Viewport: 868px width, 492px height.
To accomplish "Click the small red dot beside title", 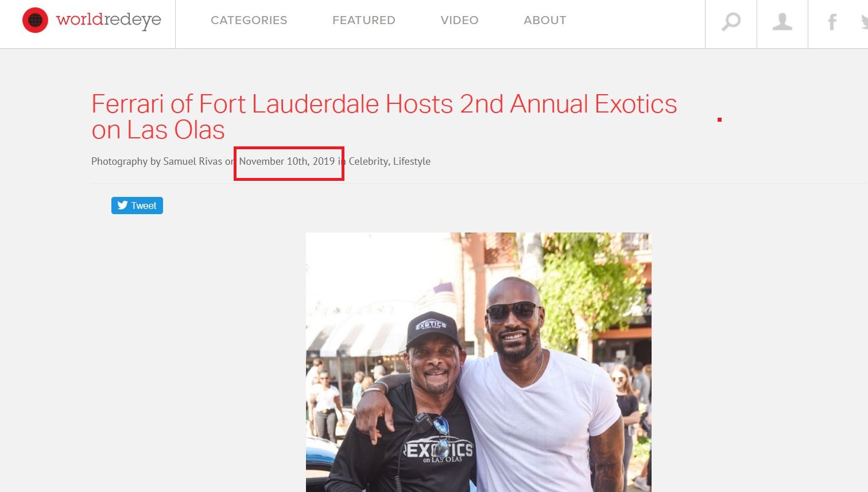I will coord(719,119).
